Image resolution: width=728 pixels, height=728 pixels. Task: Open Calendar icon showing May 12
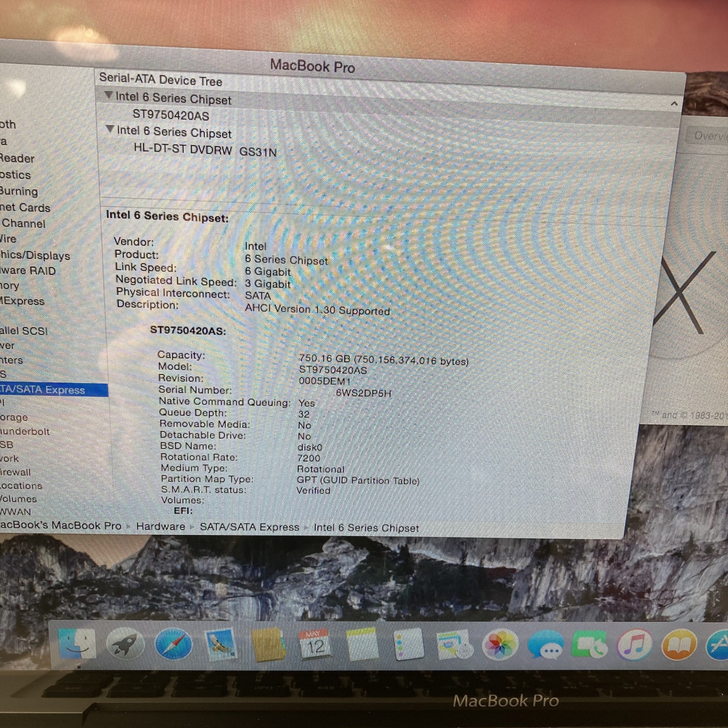point(315,644)
